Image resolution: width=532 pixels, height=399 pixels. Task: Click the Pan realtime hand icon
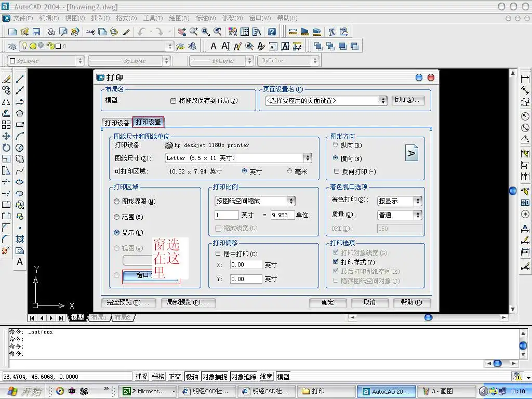(x=182, y=32)
